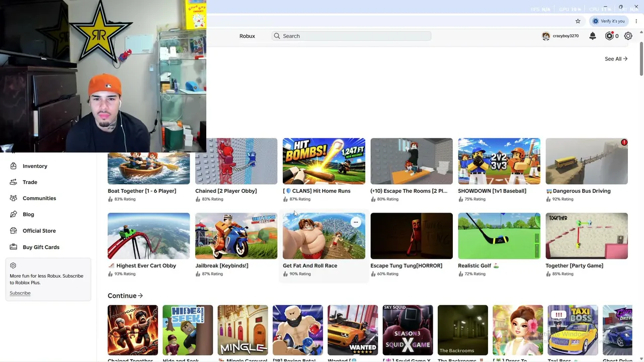Screen dimensions: 644x362
Task: Open Chained Together thumbnail in Continue row
Action: (x=133, y=330)
